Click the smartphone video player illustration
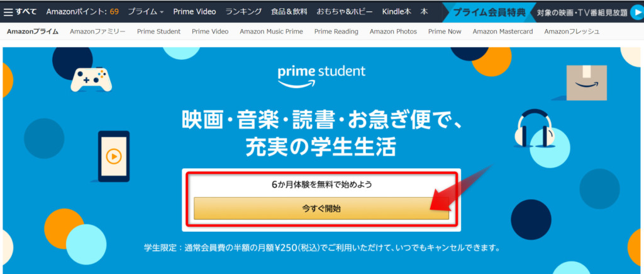644x274 pixels. (x=114, y=156)
